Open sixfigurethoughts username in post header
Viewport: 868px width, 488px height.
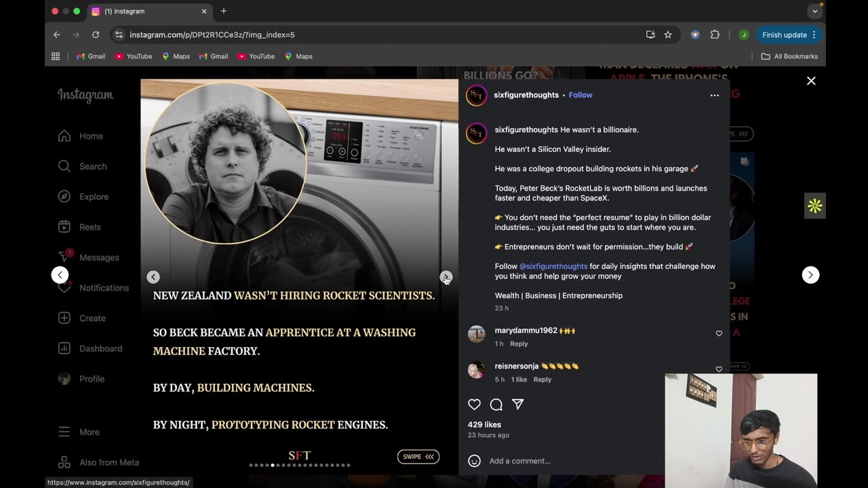[x=526, y=95]
